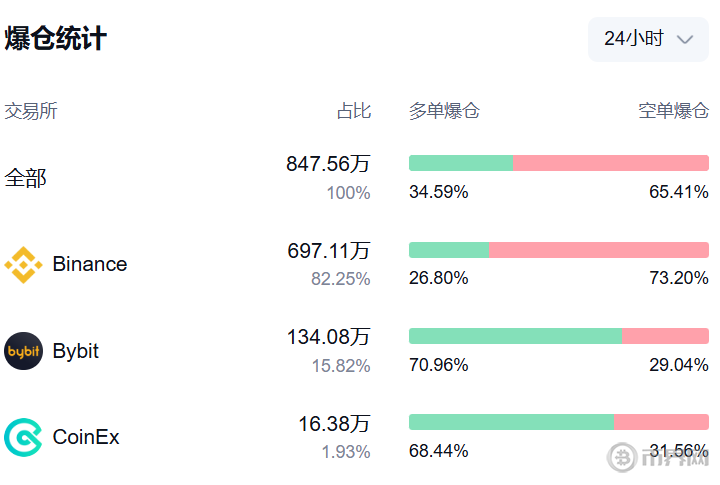Click the Bybit logo icon
This screenshot has width=720, height=485.
(23, 351)
